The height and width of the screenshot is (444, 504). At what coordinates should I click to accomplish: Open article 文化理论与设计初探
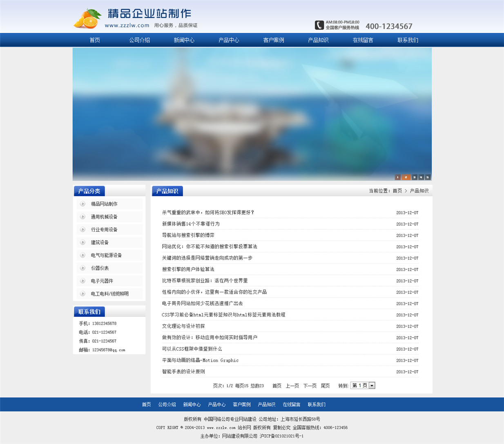point(183,326)
